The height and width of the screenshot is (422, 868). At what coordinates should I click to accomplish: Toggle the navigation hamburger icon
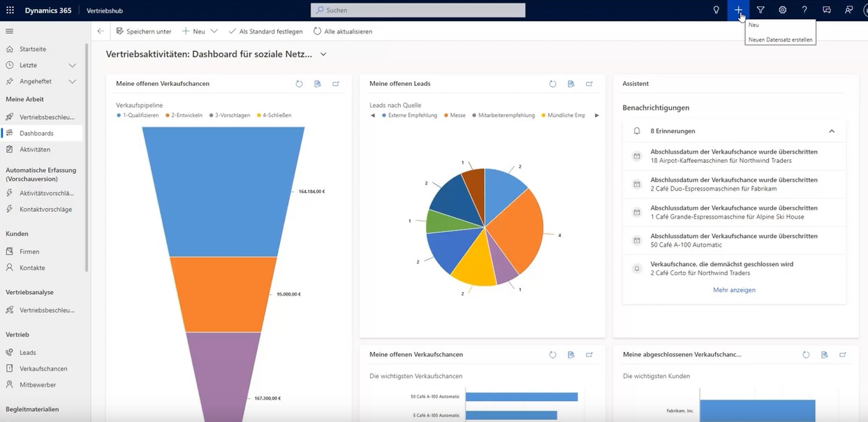pos(10,31)
